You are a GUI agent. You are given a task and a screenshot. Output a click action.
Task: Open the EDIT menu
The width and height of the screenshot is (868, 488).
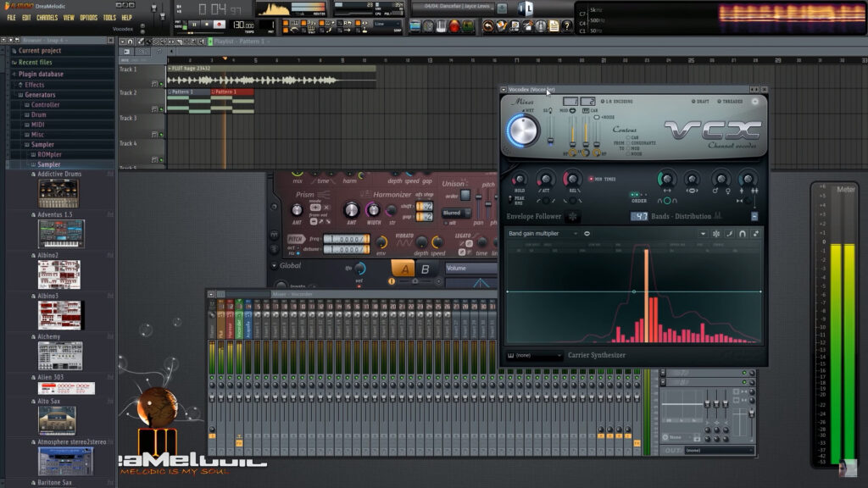tap(26, 18)
